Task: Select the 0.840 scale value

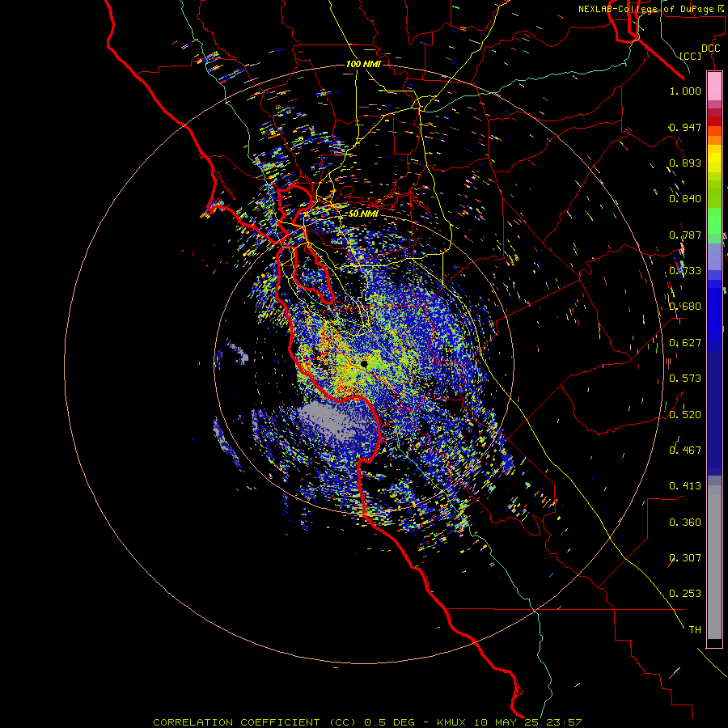Action: 685,199
